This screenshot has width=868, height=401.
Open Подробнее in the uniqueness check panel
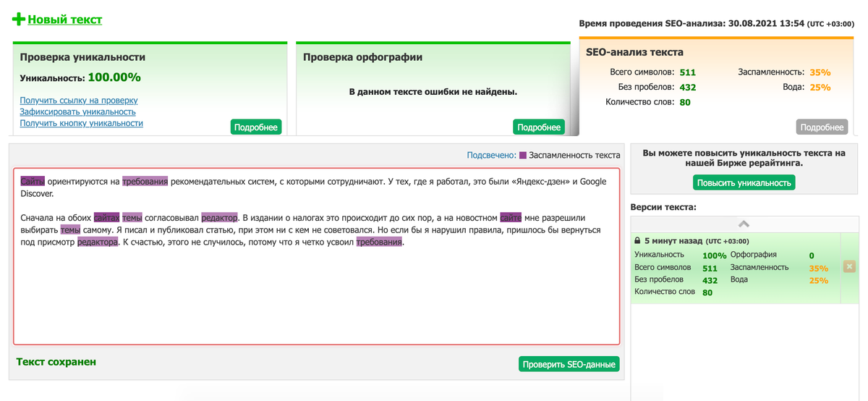(256, 127)
